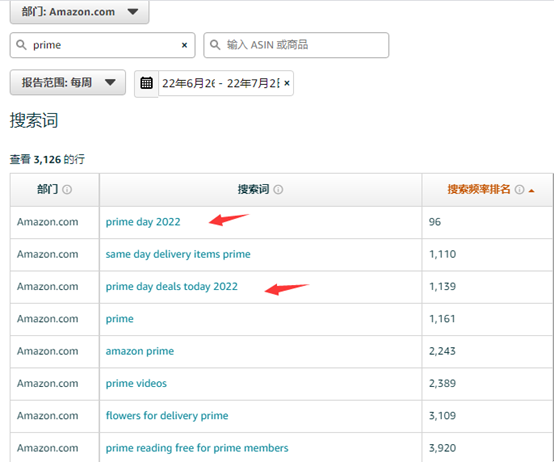Select the rank value 1,110
The width and height of the screenshot is (554, 462).
(442, 254)
